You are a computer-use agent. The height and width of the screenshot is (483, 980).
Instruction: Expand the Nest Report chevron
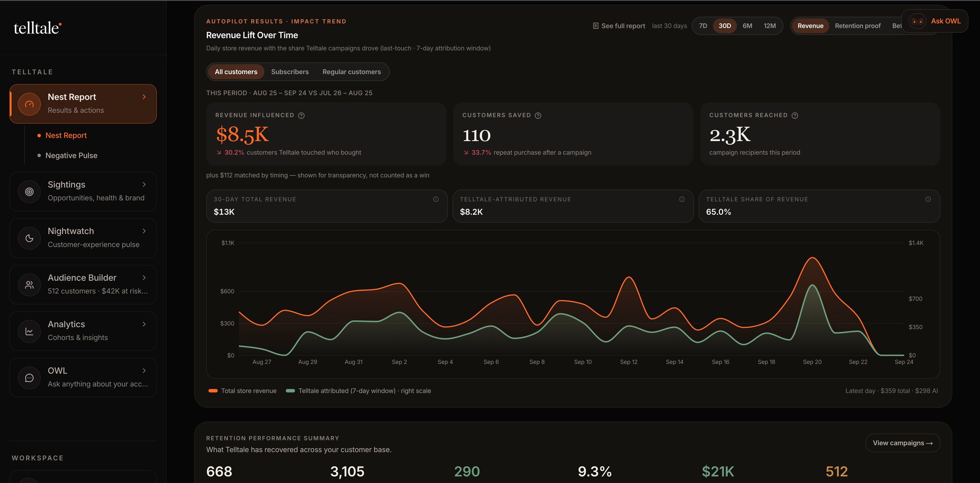144,97
